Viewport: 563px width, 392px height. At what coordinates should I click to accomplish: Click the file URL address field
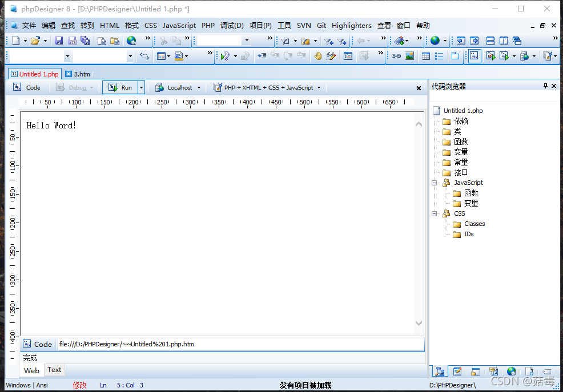pos(240,344)
